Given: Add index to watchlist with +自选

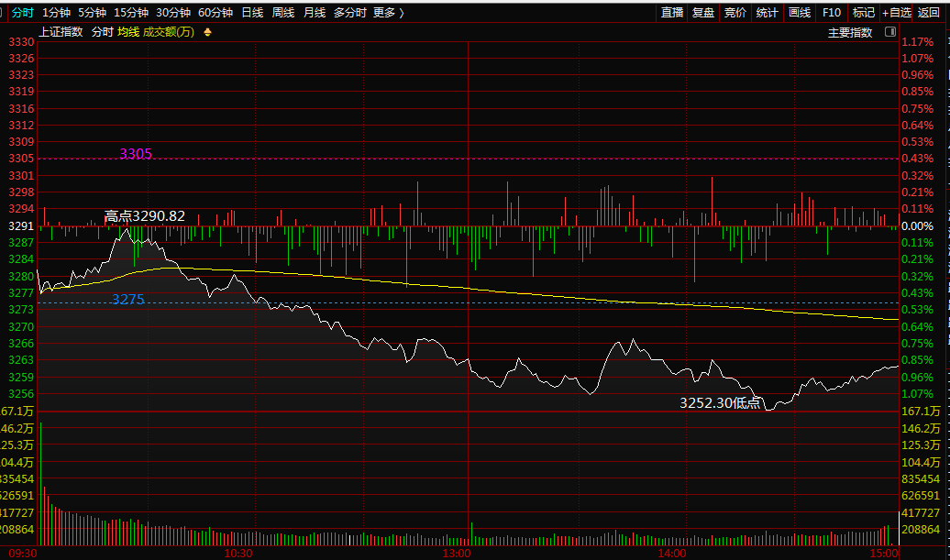Looking at the screenshot, I should click(897, 12).
